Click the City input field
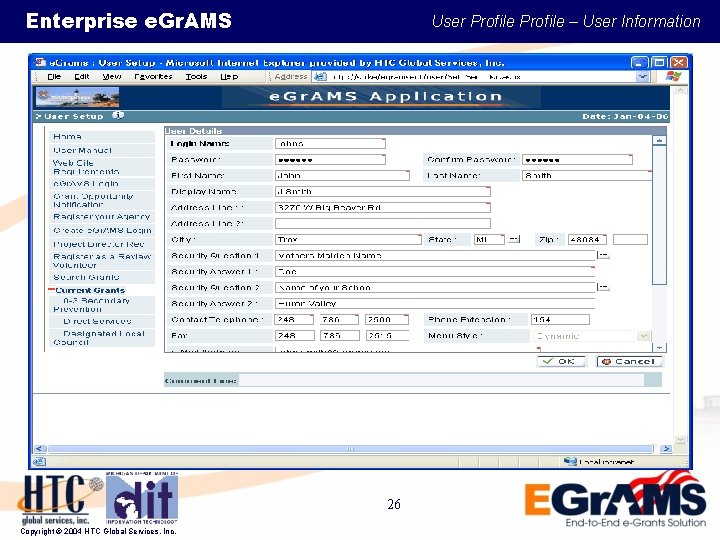The width and height of the screenshot is (720, 540). tap(348, 240)
